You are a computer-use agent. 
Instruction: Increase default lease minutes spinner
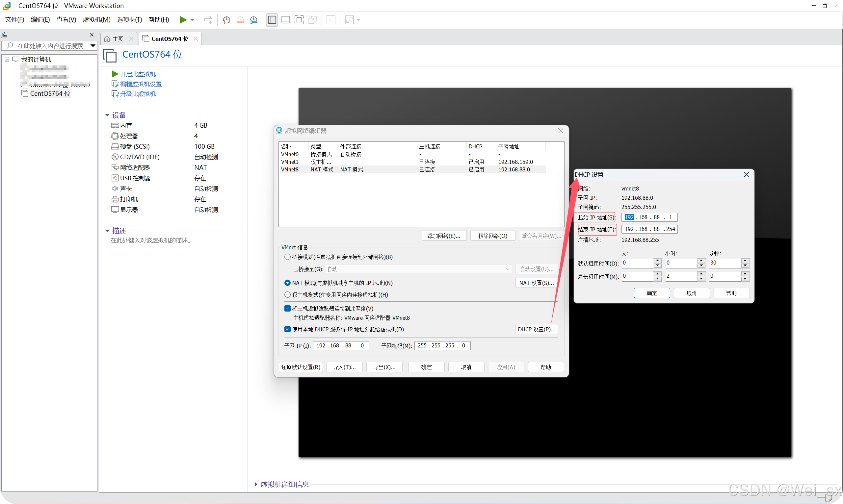(745, 261)
